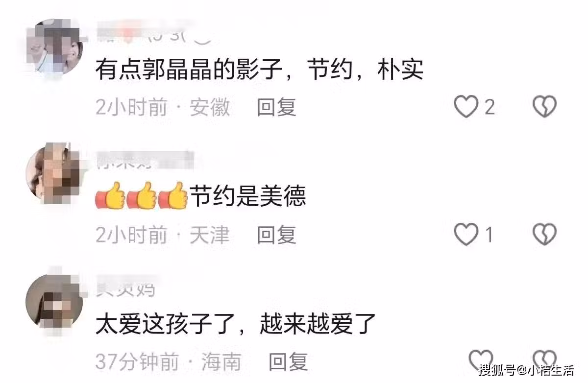This screenshot has height=383, width=588.
Task: Like the 太爱这孩子了 comment
Action: point(480,360)
